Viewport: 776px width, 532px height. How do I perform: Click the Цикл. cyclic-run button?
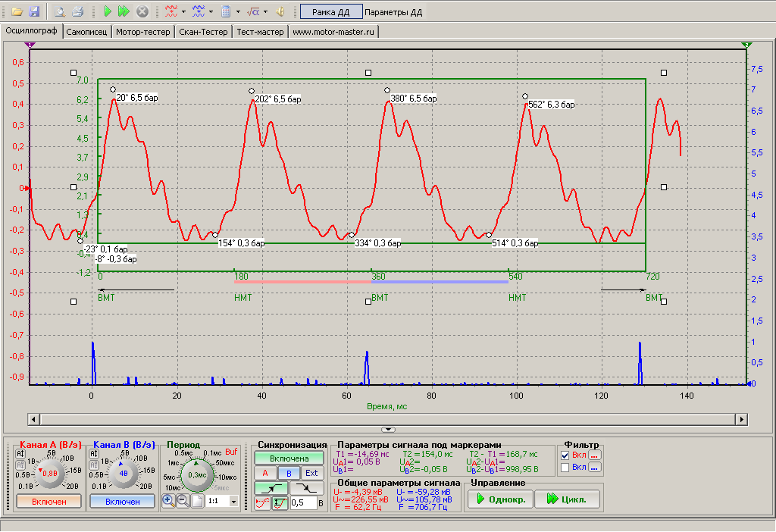(567, 499)
